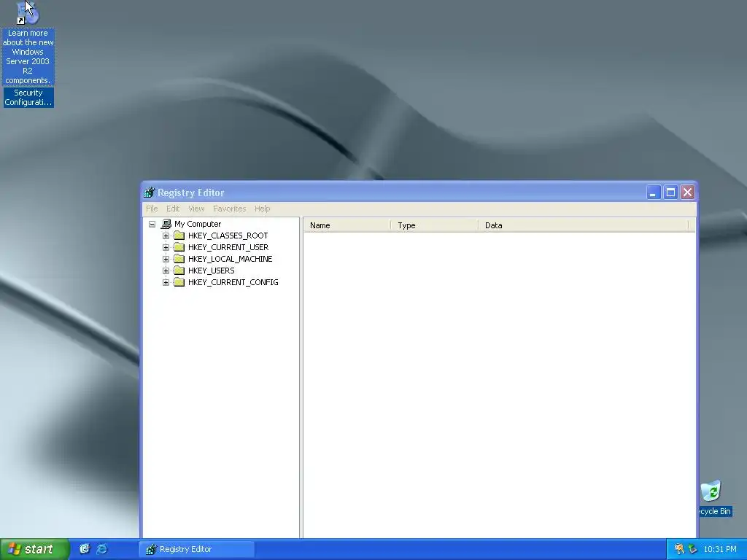This screenshot has height=560, width=747.
Task: Click the second system tray icon near clock
Action: click(693, 549)
